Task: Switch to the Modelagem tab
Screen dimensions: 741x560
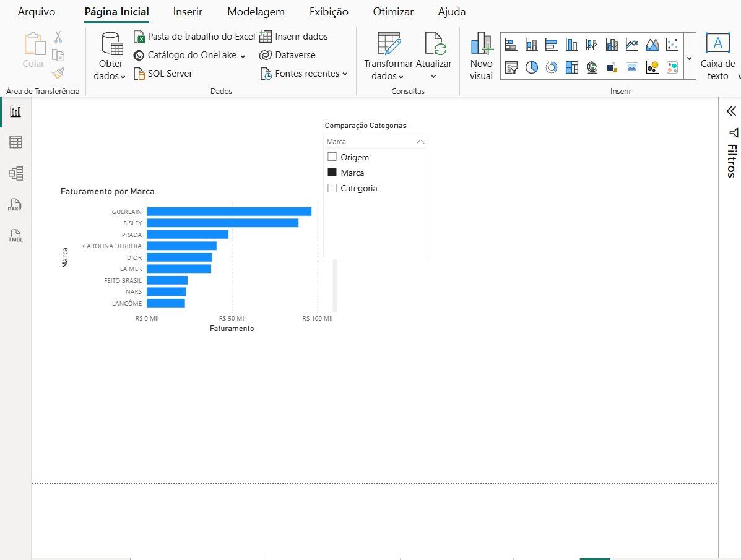Action: (256, 12)
